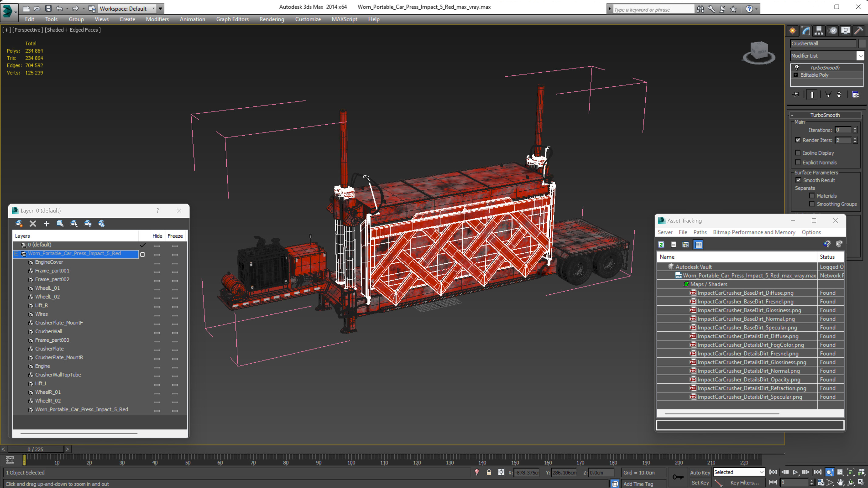Image resolution: width=868 pixels, height=488 pixels.
Task: Toggle the Render Iters checkbox
Action: click(798, 140)
